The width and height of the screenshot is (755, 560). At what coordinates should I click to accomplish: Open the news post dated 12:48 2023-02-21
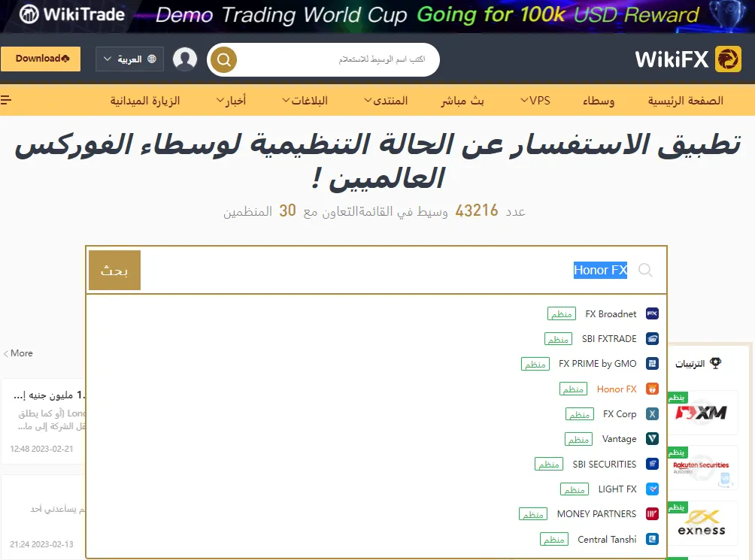click(44, 422)
